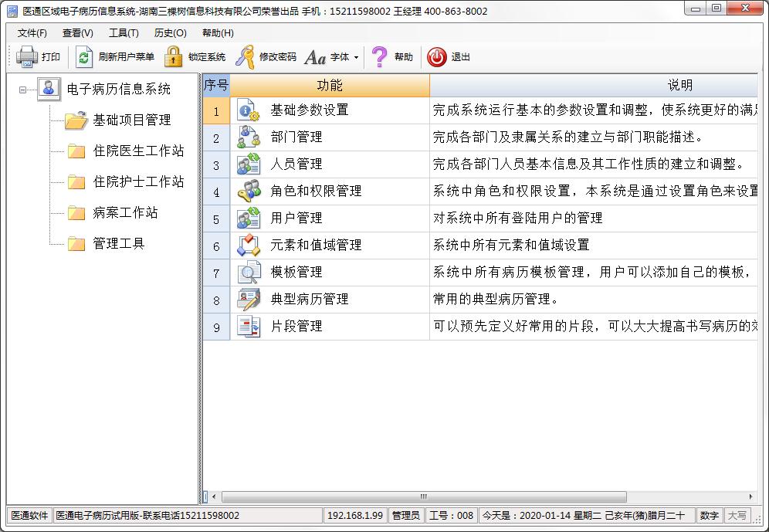Open the 文件(F) menu

(32, 33)
